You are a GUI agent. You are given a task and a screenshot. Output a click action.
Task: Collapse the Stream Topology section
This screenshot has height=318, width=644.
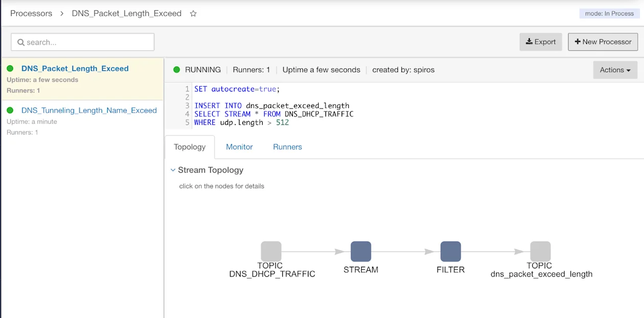coord(173,170)
